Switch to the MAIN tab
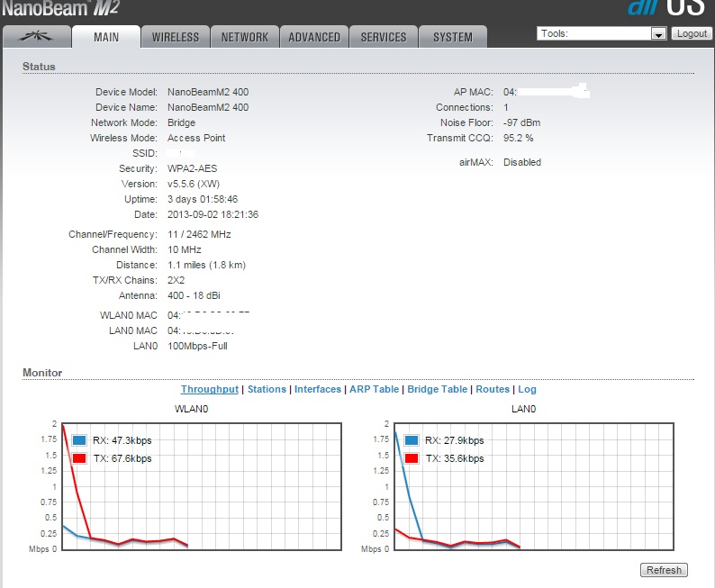 tap(106, 37)
